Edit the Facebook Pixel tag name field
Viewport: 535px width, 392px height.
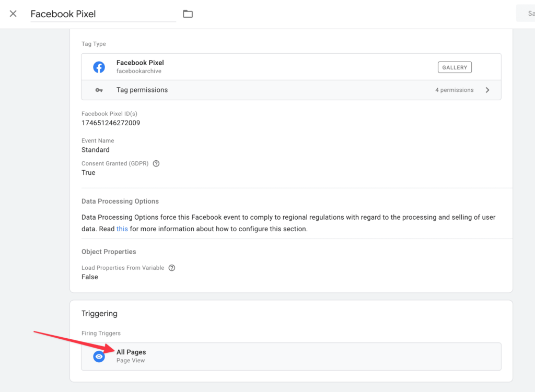103,14
